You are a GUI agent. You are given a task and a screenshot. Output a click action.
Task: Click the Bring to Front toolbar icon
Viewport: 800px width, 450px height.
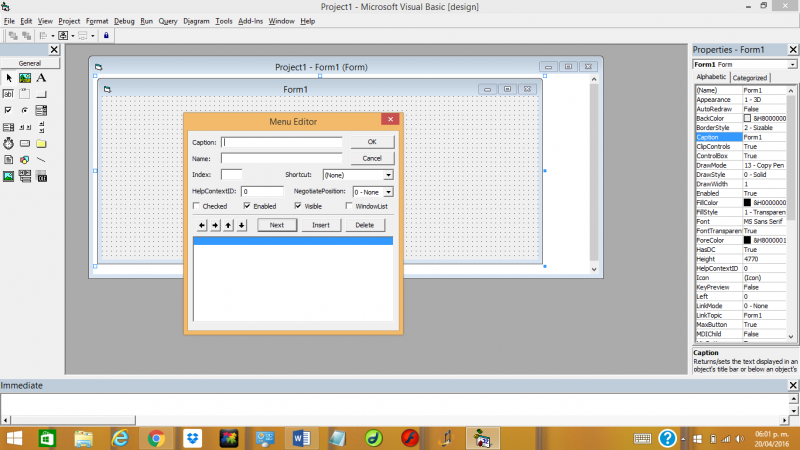pos(13,36)
